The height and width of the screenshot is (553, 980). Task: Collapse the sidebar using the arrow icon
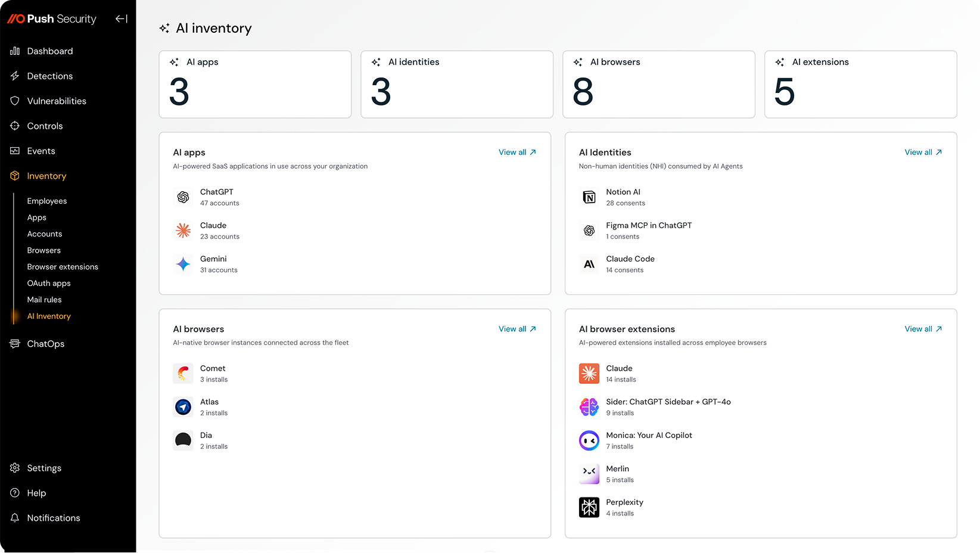coord(122,19)
